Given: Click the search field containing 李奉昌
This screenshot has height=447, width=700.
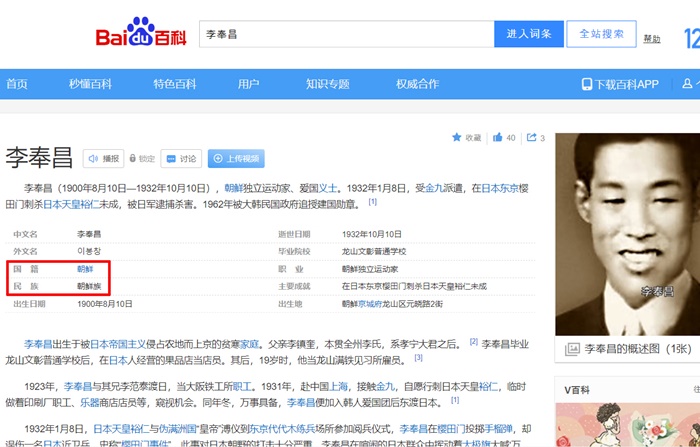Looking at the screenshot, I should pyautogui.click(x=347, y=34).
